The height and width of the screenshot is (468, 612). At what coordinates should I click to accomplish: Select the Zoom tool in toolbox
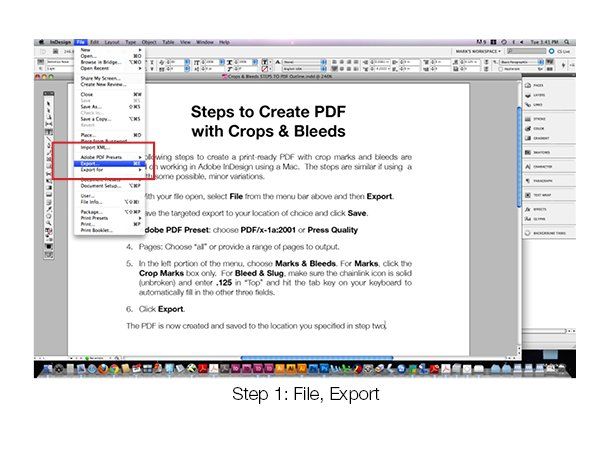click(49, 223)
